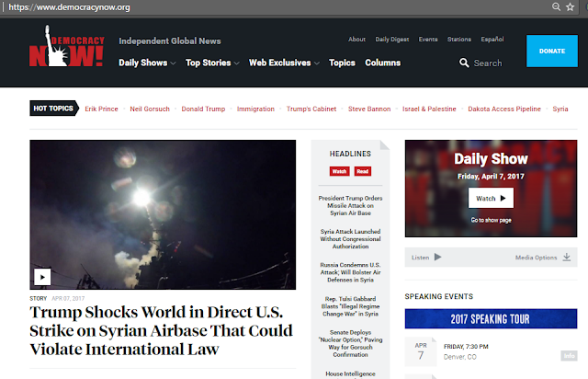Click the search magnifying glass icon

(x=464, y=63)
